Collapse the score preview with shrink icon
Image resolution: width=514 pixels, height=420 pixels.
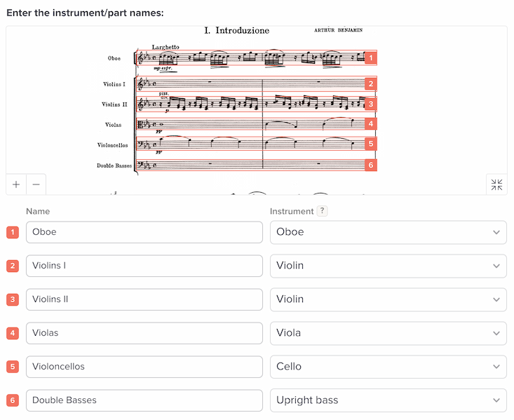coord(496,184)
